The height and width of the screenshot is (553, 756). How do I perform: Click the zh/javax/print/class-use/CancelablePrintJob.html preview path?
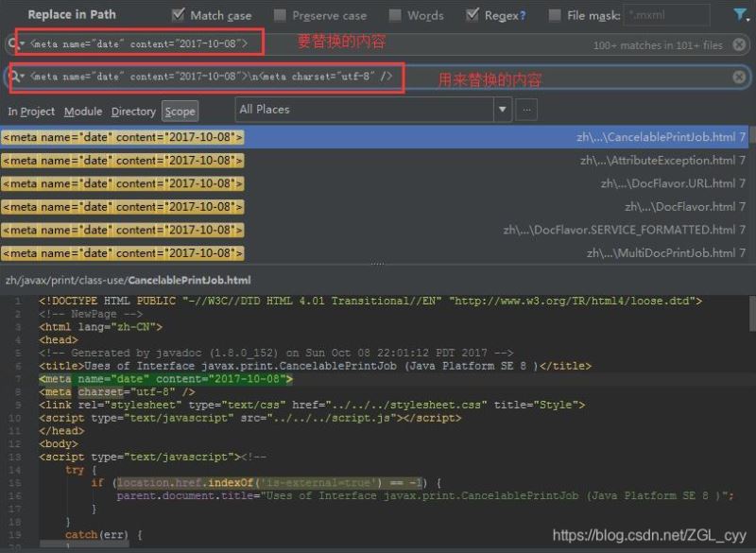[129, 280]
